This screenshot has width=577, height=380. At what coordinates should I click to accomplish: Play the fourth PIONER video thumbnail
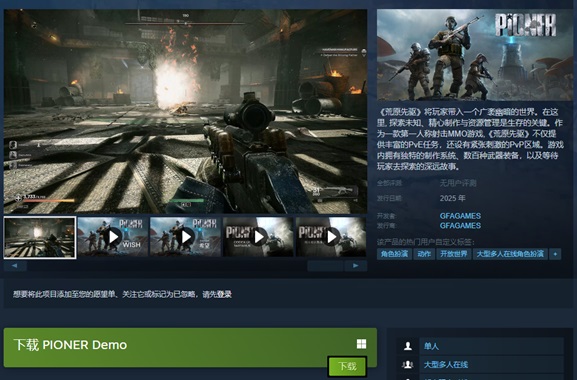258,237
